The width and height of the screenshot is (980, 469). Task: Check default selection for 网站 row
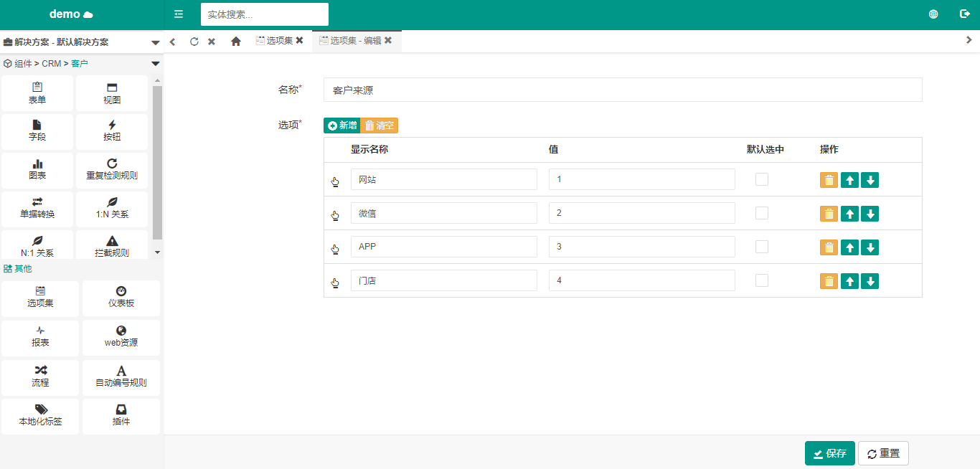(x=762, y=179)
